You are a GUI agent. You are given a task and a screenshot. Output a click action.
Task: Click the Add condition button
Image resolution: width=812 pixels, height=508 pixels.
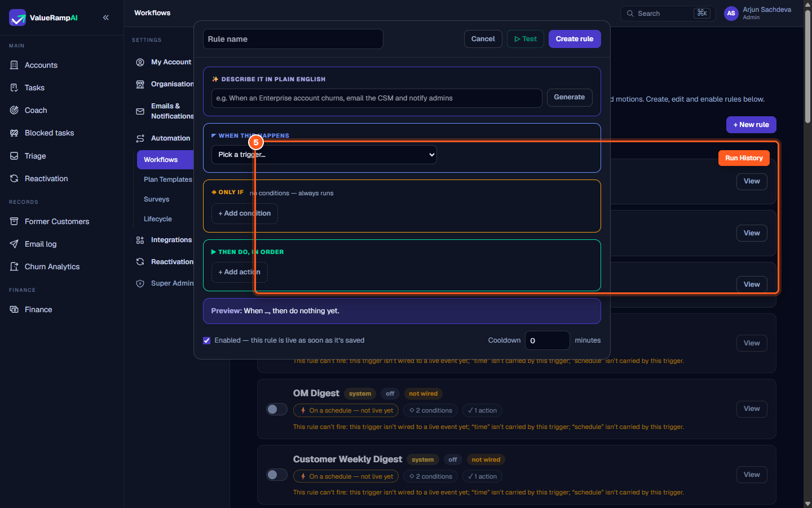point(245,213)
